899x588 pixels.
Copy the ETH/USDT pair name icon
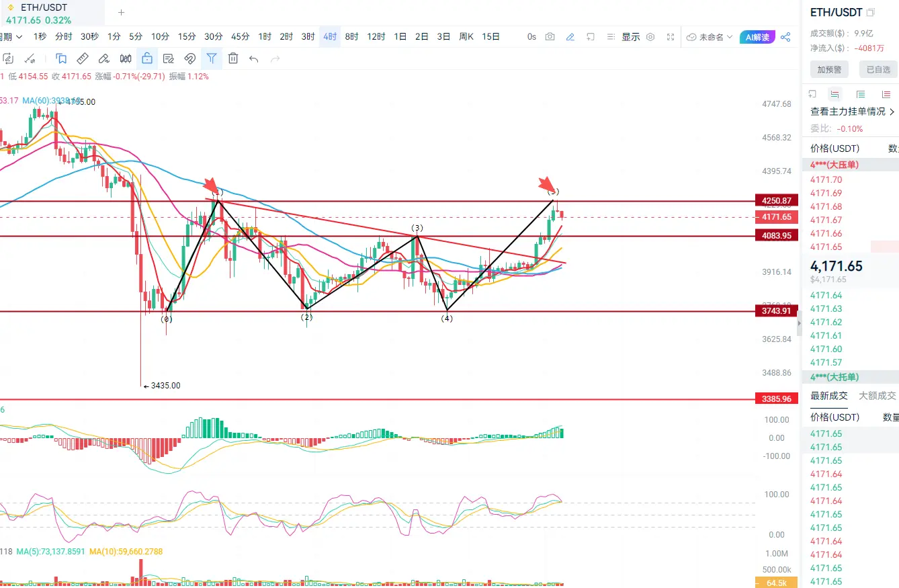pos(871,12)
